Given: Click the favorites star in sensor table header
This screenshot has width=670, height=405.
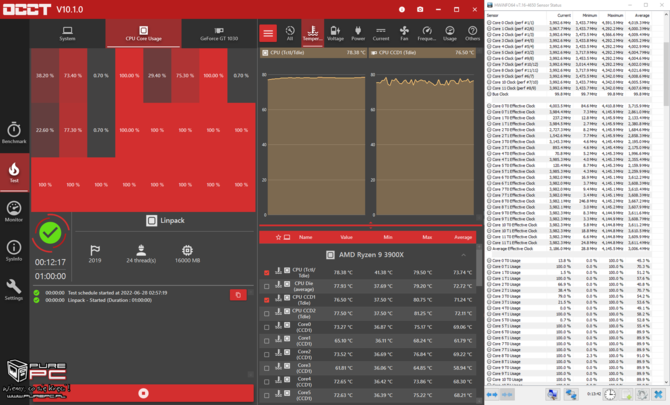Looking at the screenshot, I should (279, 237).
